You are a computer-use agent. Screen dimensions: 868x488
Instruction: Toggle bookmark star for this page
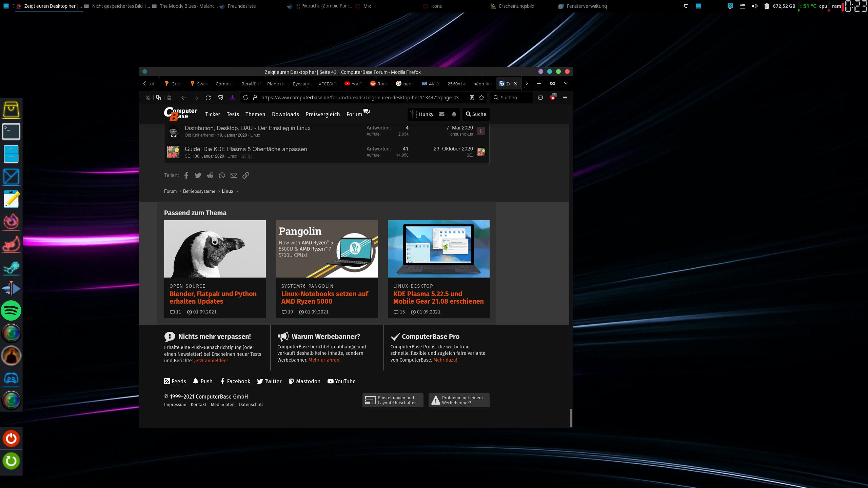click(481, 98)
